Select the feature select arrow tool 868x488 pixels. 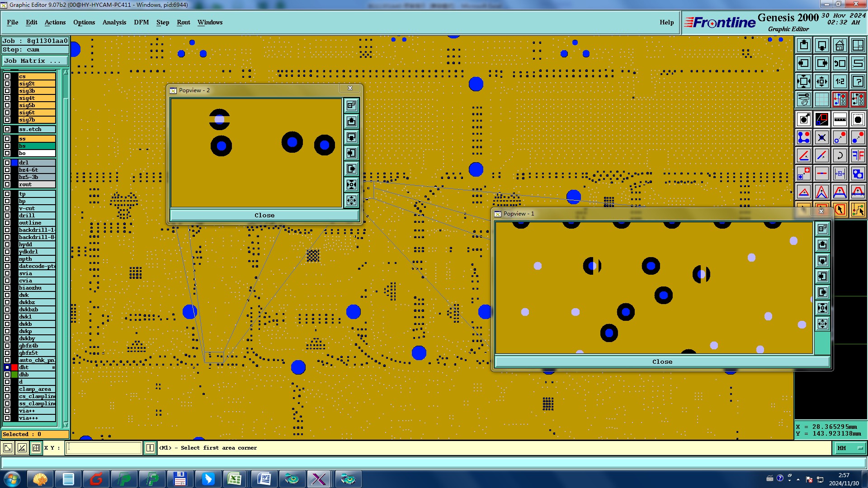pos(804,119)
